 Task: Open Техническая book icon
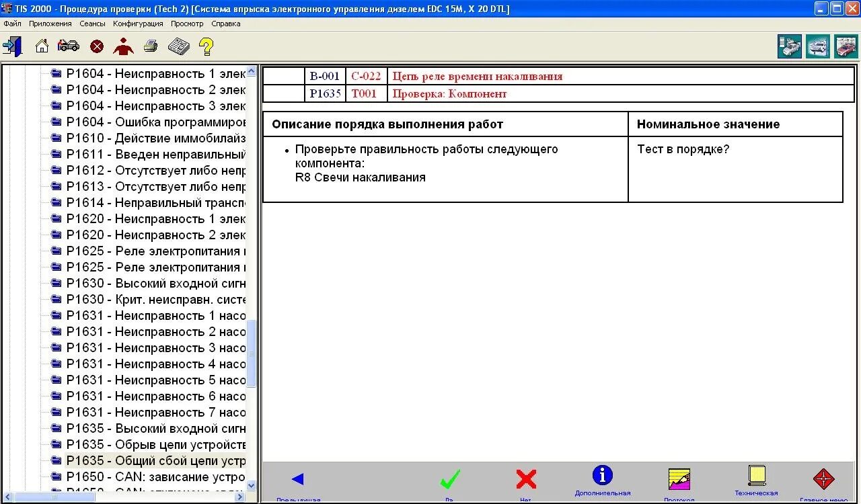coord(757,475)
